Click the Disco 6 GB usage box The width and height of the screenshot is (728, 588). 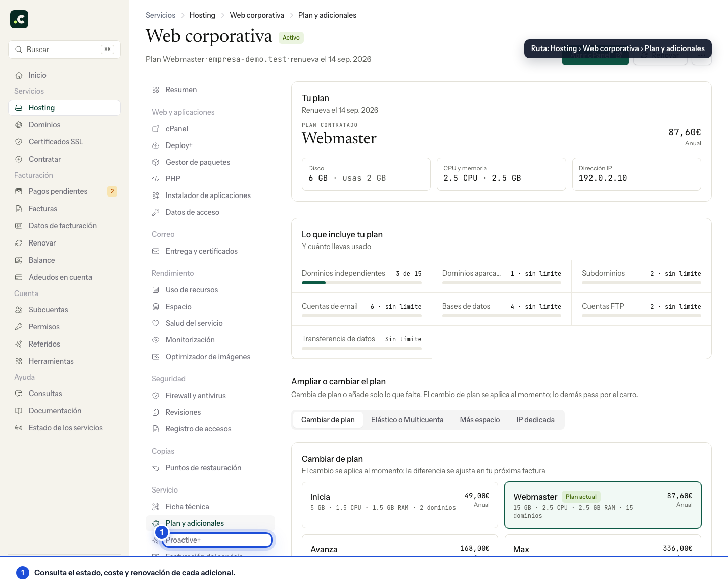click(366, 174)
